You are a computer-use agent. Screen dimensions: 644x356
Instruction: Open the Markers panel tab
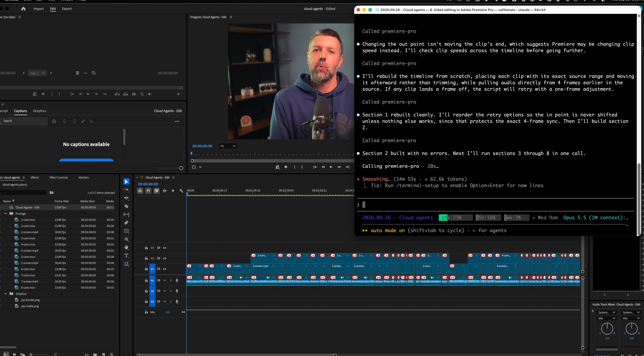83,177
